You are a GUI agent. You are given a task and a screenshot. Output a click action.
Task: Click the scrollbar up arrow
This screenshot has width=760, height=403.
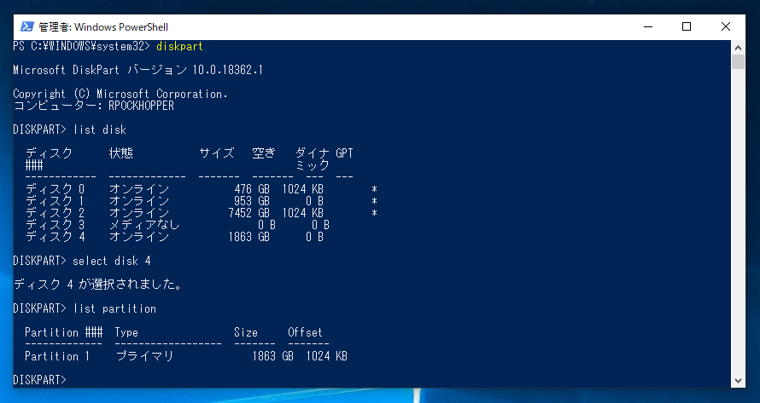[x=738, y=48]
